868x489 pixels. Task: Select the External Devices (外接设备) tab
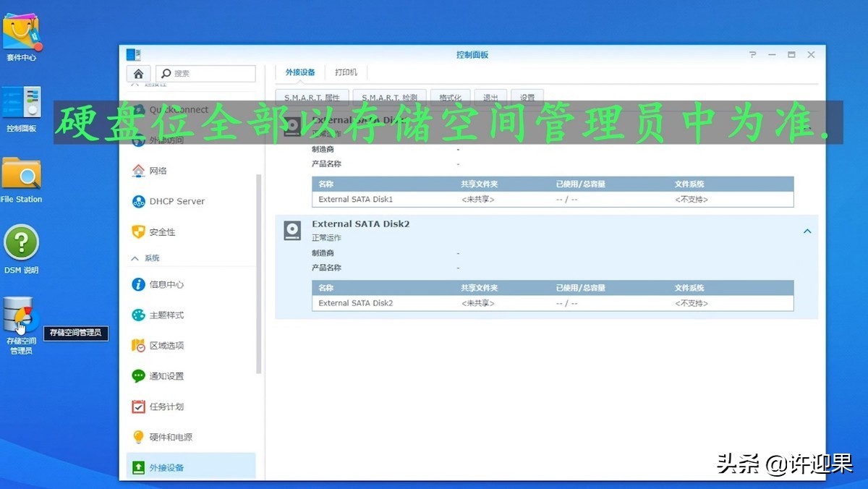click(300, 72)
